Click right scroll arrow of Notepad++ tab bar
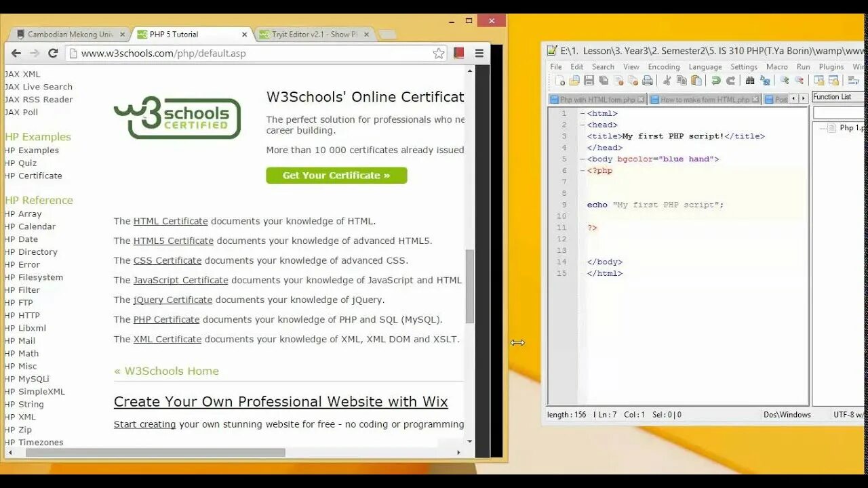The width and height of the screenshot is (868, 488). click(803, 99)
